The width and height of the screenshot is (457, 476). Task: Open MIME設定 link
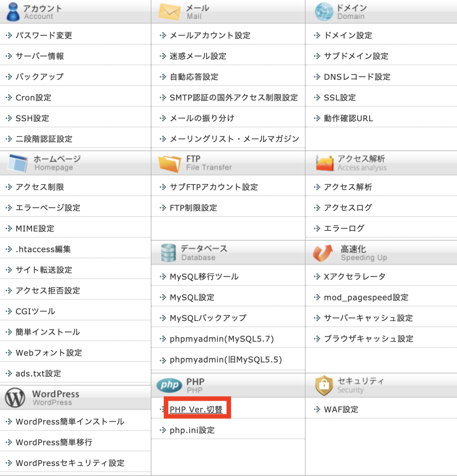pos(35,228)
